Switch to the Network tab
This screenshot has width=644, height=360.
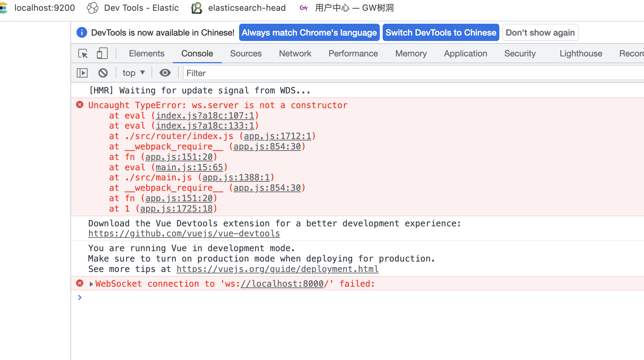pos(295,53)
